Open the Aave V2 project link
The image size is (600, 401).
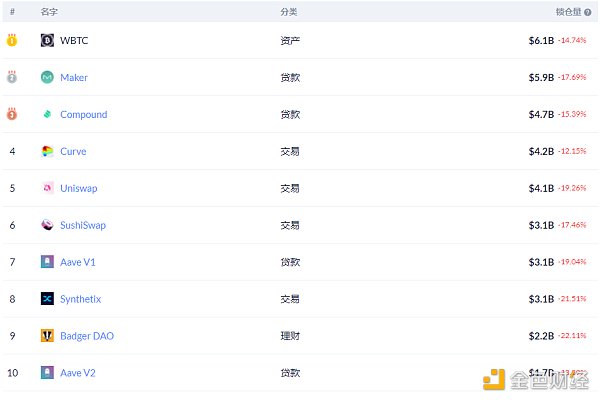pos(78,373)
